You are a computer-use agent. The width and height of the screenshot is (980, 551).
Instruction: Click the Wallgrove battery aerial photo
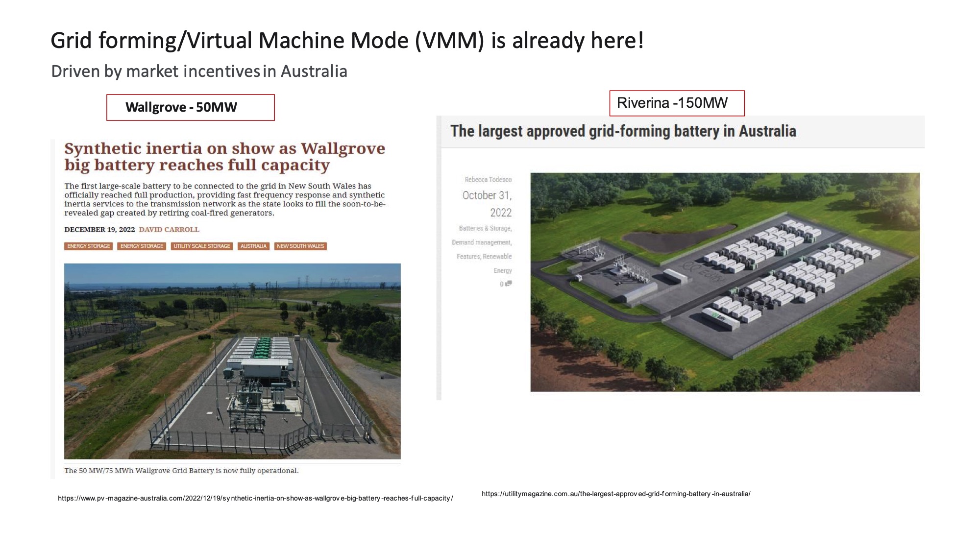tap(232, 361)
